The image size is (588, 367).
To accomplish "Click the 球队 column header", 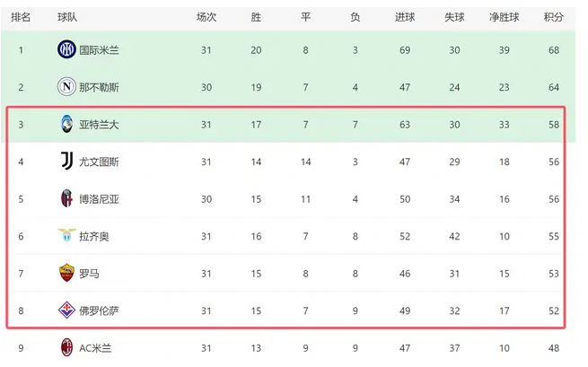I will [x=67, y=17].
